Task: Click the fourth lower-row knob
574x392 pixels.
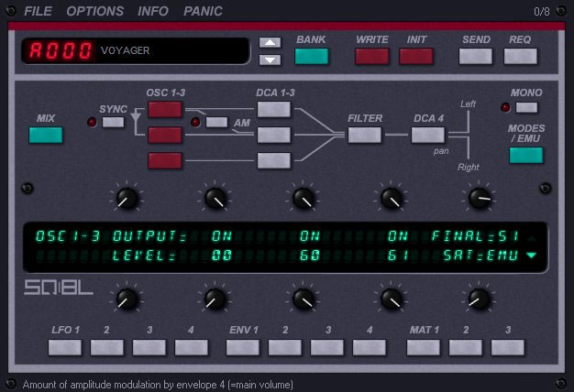Action: (392, 299)
